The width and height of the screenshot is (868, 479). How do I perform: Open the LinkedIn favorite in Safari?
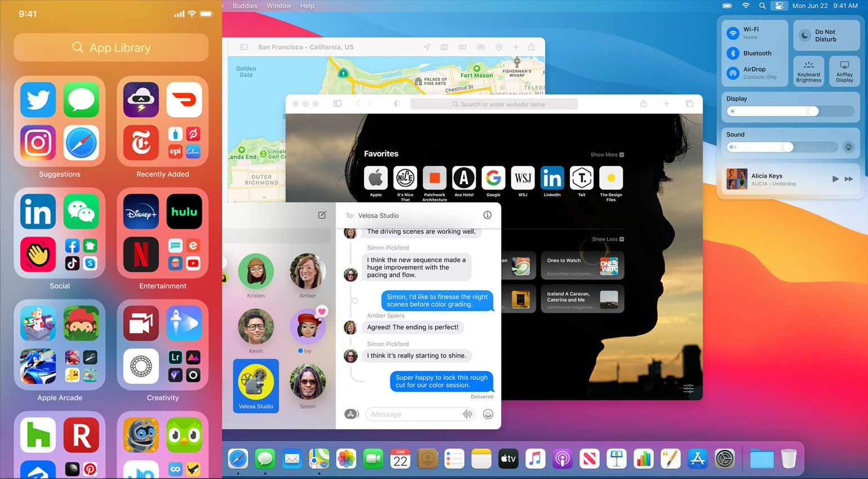[x=552, y=179]
